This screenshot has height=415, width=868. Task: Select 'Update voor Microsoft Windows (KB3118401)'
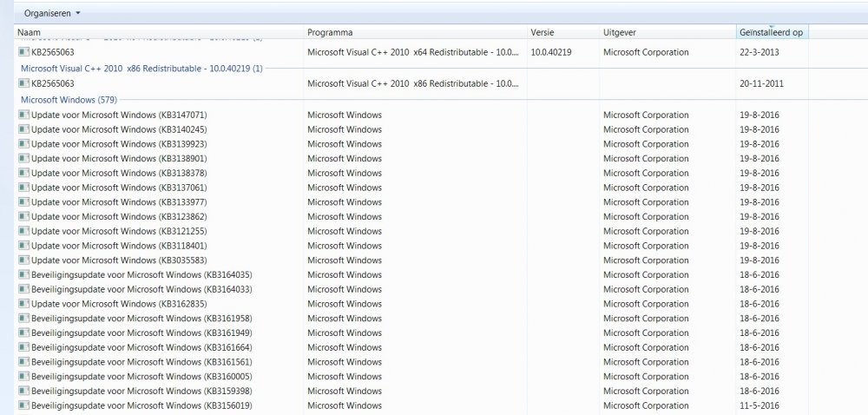(x=119, y=246)
